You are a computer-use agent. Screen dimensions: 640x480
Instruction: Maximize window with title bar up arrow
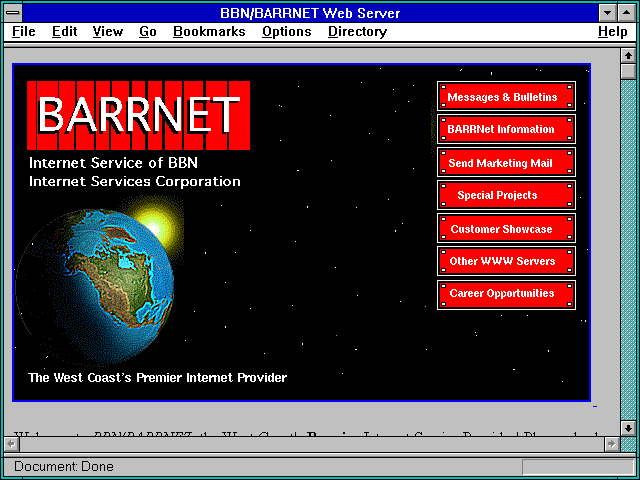627,13
